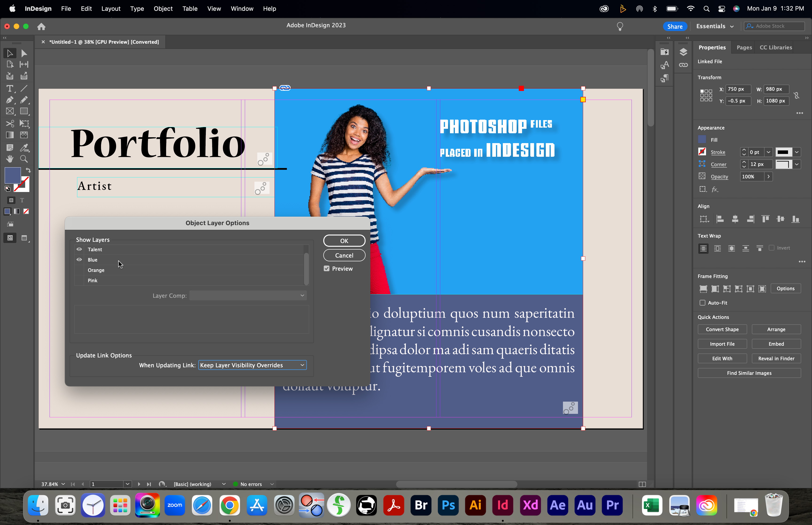
Task: Click Fit content proportionally icon
Action: 715,289
